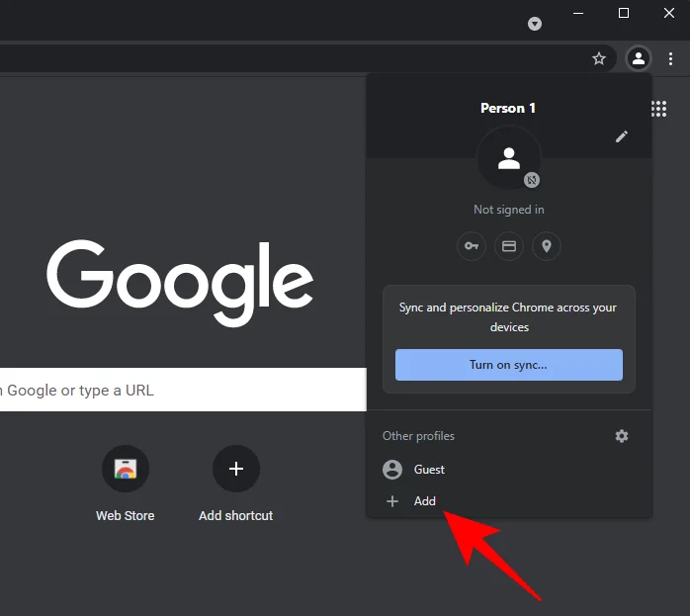The height and width of the screenshot is (616, 690).
Task: Open the Google apps grid
Action: [658, 109]
